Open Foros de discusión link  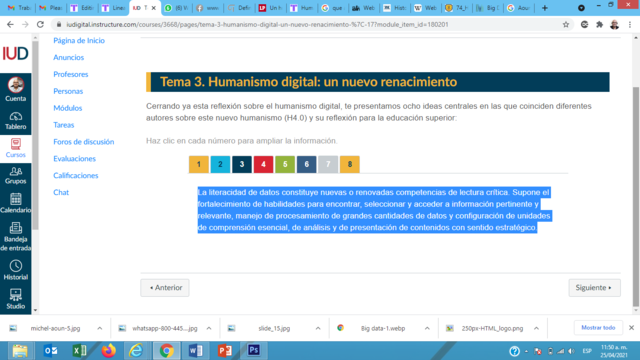[x=84, y=142]
